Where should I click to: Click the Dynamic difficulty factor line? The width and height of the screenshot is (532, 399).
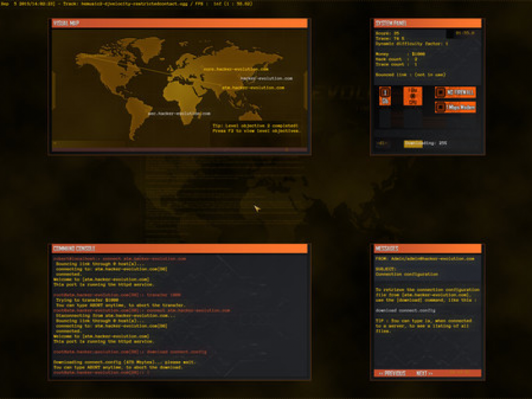point(412,44)
